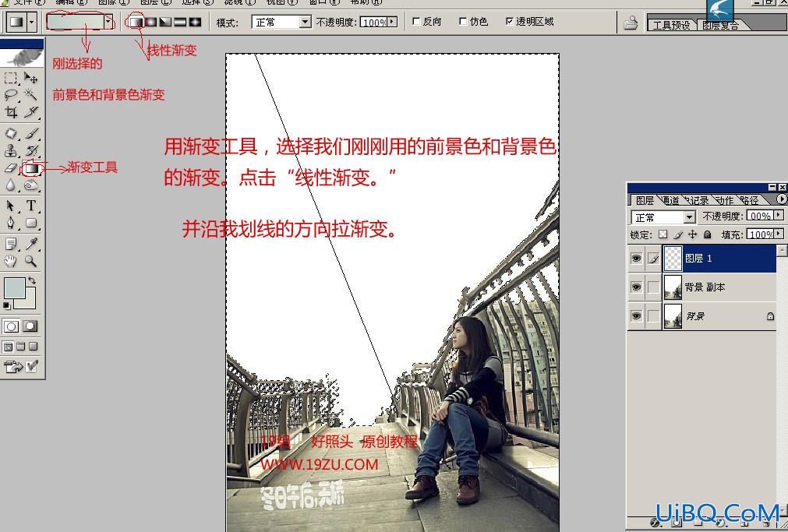Screen dimensions: 788x532
Task: Open the File Browser icon in options bar
Action: [631, 23]
